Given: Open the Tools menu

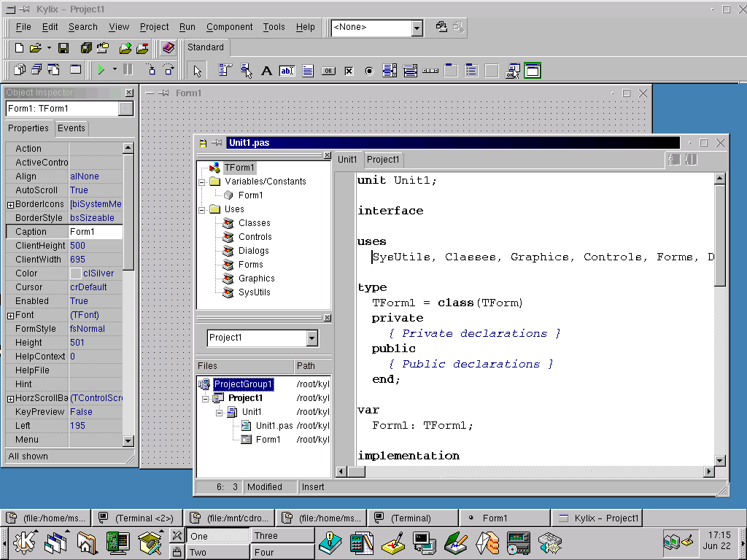Looking at the screenshot, I should click(274, 27).
